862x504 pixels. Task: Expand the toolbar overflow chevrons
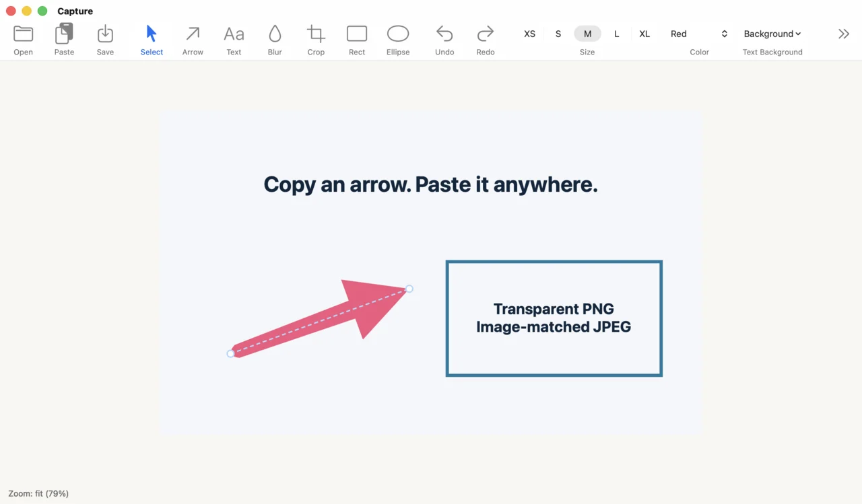844,34
